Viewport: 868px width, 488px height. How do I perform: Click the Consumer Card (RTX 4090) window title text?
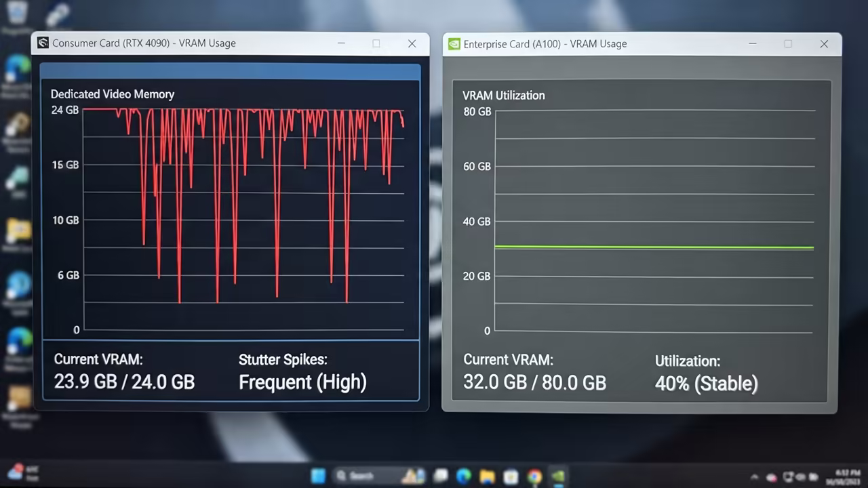click(x=144, y=43)
